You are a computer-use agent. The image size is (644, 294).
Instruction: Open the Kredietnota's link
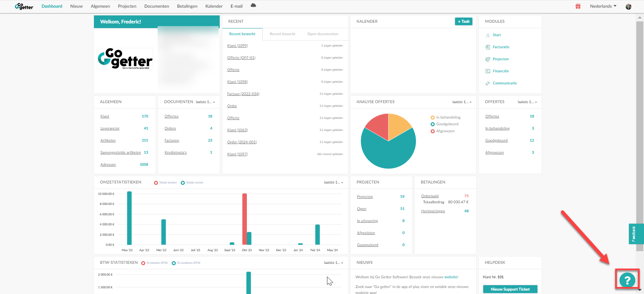[x=176, y=152]
